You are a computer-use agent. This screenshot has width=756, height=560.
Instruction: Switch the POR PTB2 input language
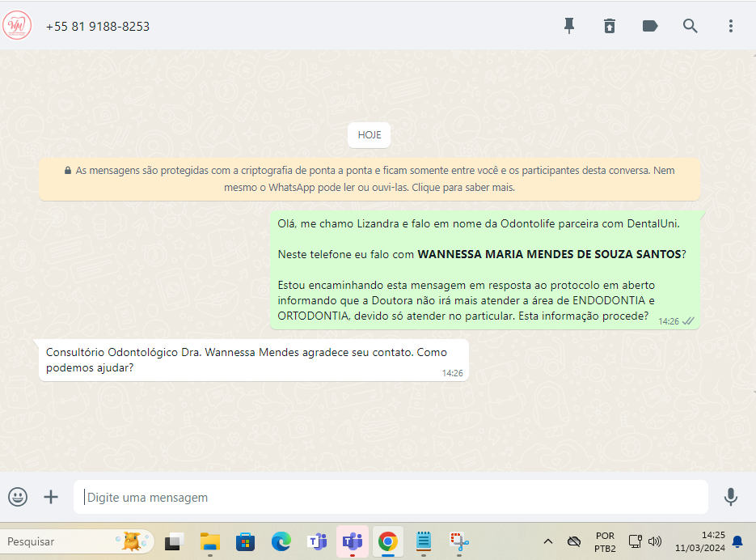[605, 542]
